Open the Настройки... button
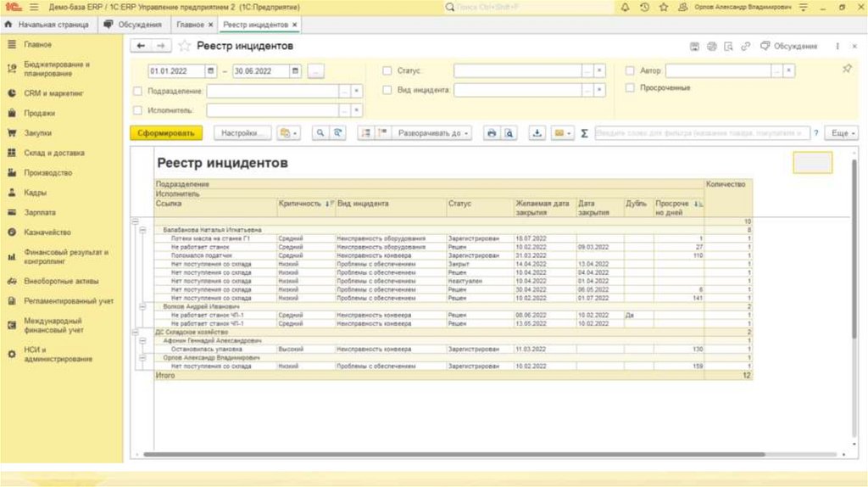 pyautogui.click(x=242, y=133)
